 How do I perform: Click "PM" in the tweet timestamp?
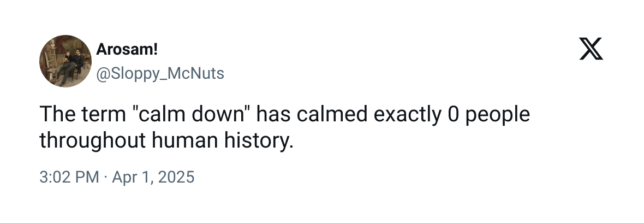[87, 178]
